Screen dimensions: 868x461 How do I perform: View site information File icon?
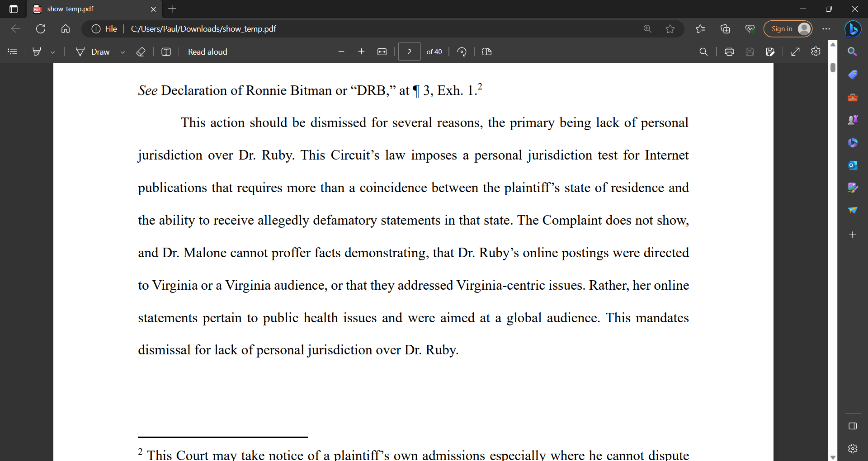coord(104,29)
